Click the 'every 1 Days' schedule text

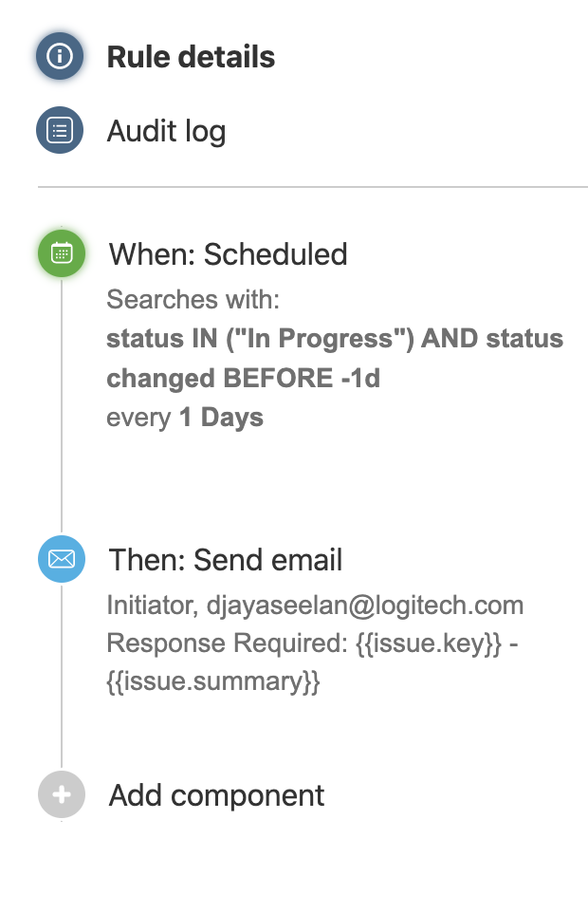(185, 416)
